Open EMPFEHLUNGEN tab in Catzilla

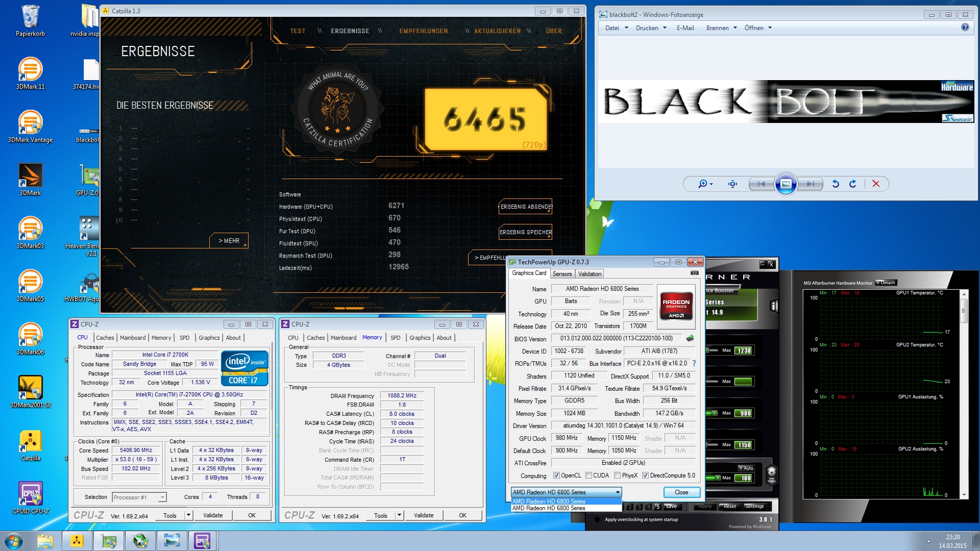423,31
